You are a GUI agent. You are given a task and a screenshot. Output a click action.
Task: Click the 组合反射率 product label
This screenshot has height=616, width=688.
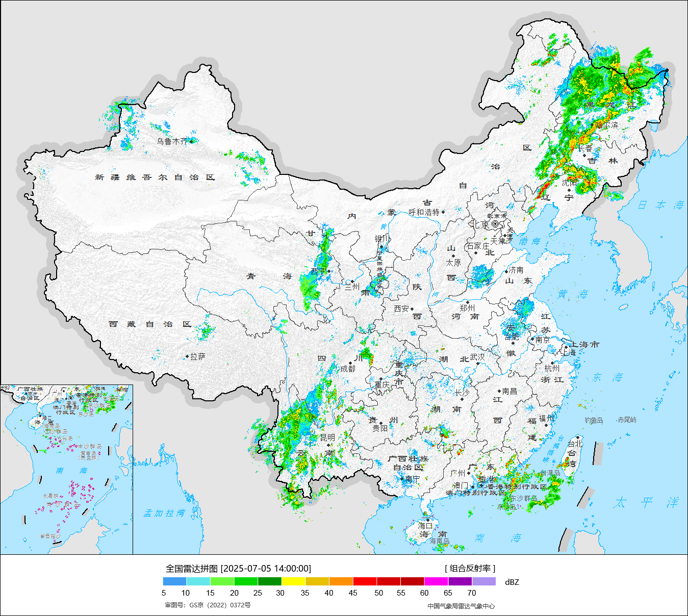click(x=470, y=568)
